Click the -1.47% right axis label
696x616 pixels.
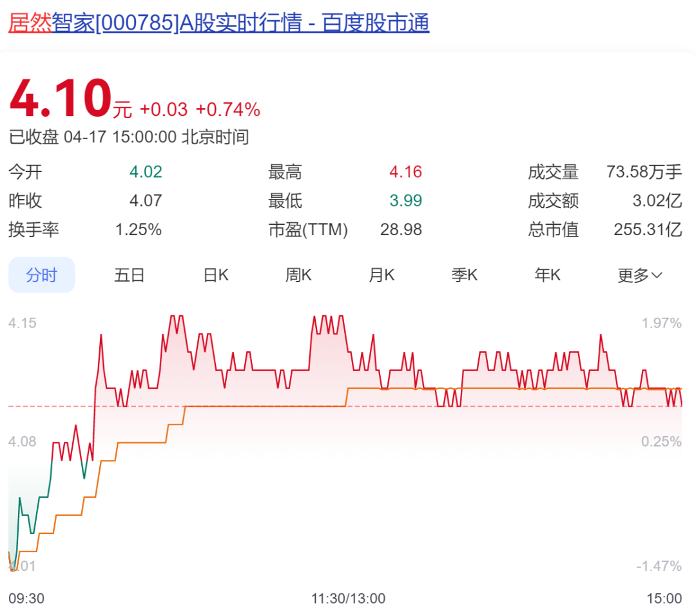coord(659,566)
